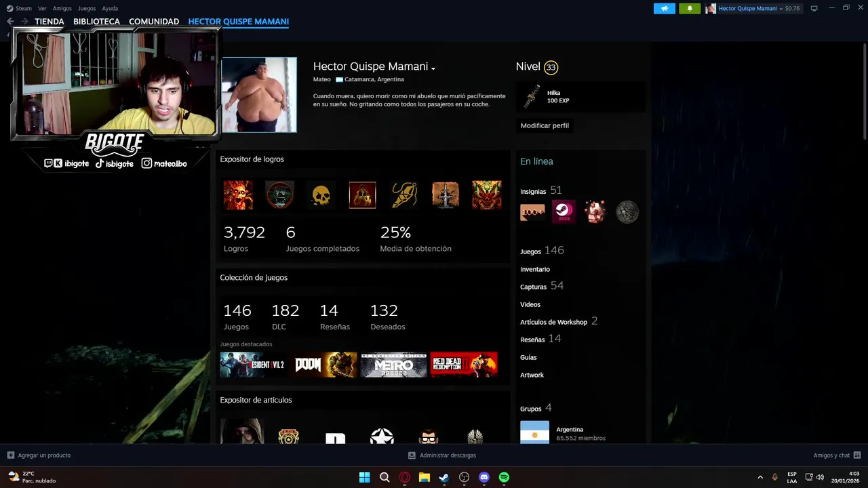This screenshot has width=868, height=488.
Task: Go to the TIENDA tab
Action: (50, 22)
